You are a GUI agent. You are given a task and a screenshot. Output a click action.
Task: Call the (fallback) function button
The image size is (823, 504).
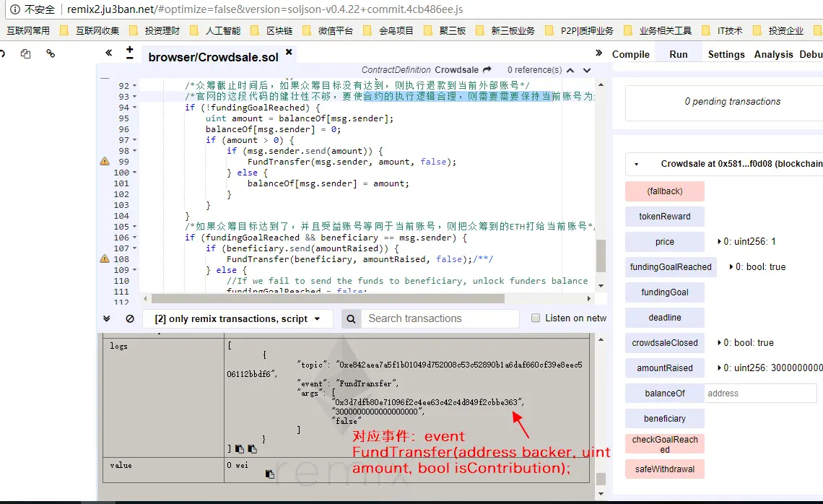(664, 191)
